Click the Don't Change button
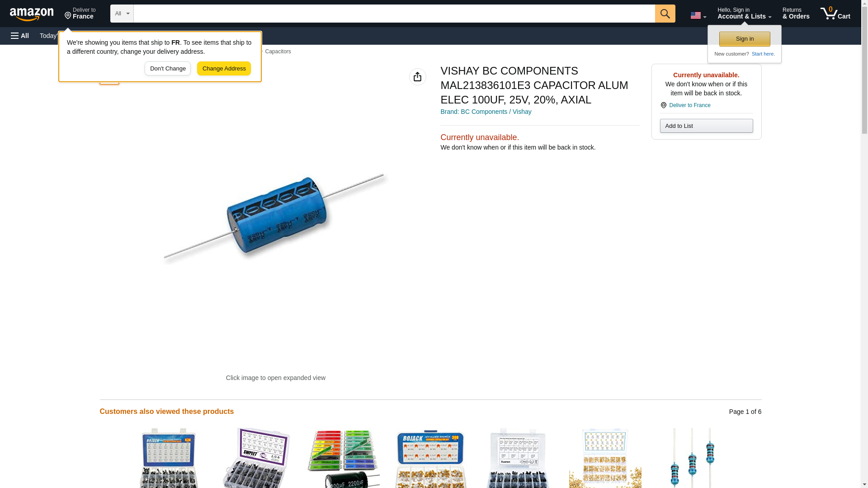 [x=168, y=69]
